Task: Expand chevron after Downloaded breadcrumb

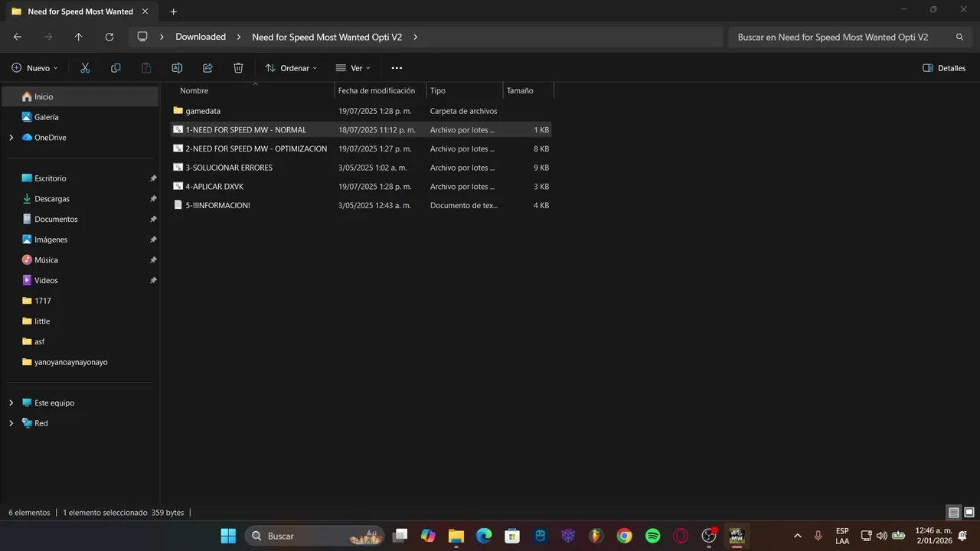Action: coord(239,37)
